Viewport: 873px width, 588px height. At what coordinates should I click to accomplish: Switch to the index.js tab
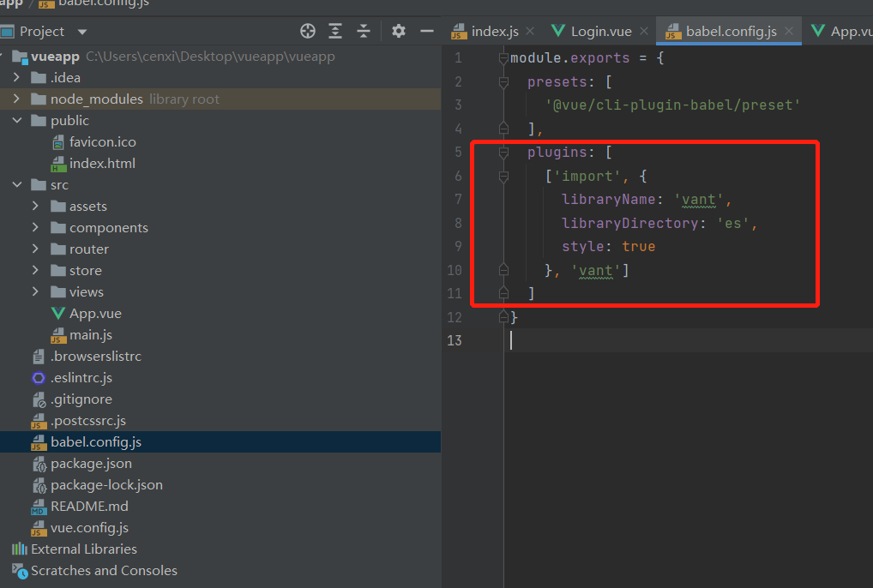click(494, 32)
